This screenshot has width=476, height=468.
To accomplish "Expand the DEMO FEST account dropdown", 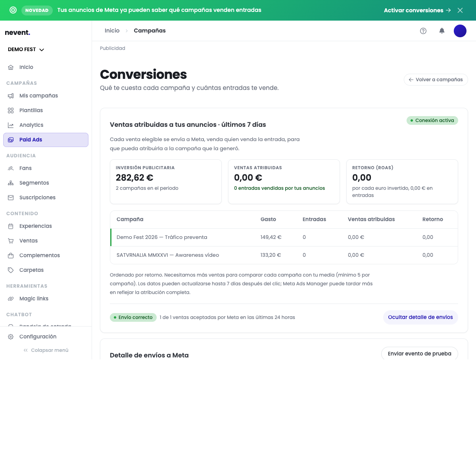I will [x=26, y=50].
